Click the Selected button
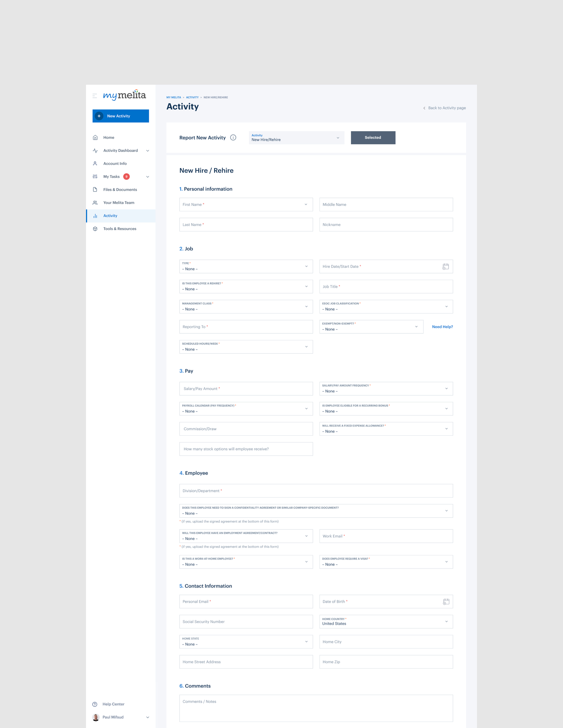Viewport: 563px width, 728px height. 373,138
